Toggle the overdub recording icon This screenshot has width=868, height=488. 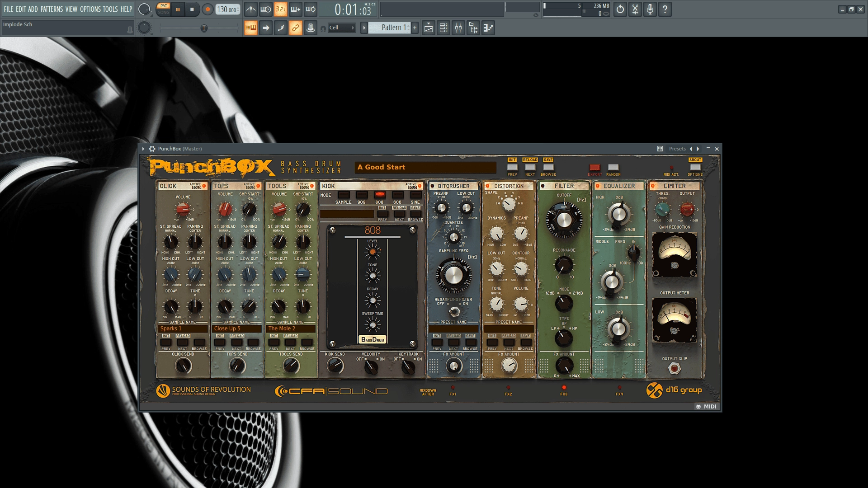[296, 9]
